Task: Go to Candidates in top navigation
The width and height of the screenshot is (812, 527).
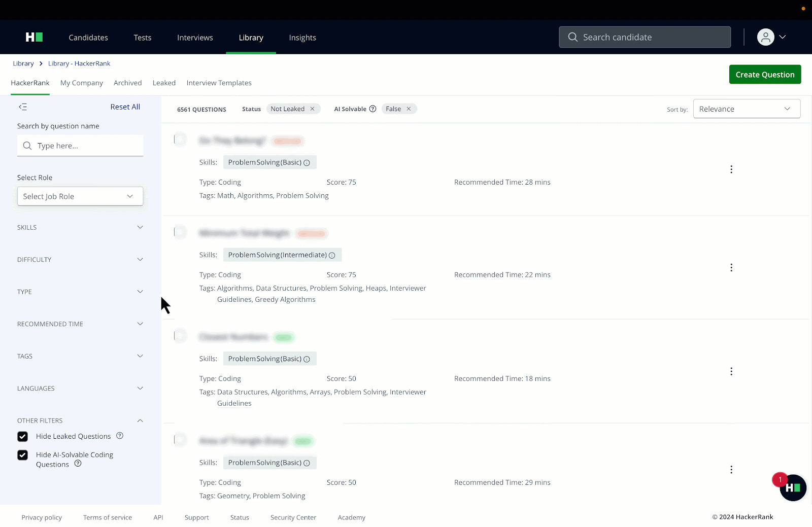Action: tap(88, 38)
